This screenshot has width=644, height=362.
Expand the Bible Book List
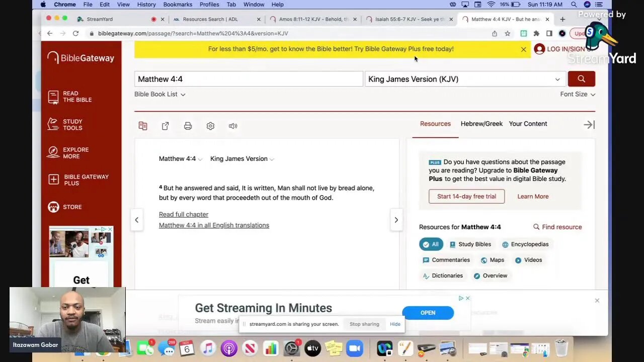coord(160,94)
